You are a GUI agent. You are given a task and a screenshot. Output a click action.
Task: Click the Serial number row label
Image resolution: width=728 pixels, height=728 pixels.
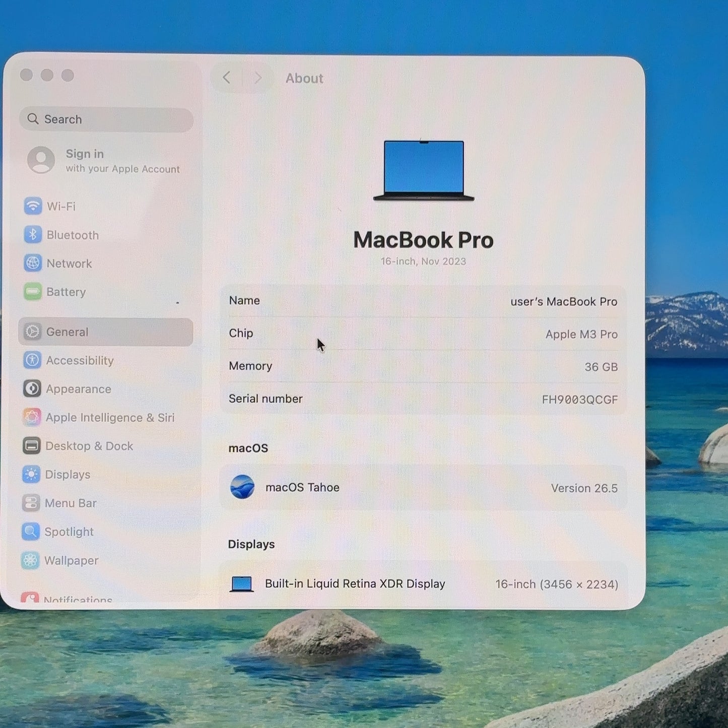pos(266,399)
